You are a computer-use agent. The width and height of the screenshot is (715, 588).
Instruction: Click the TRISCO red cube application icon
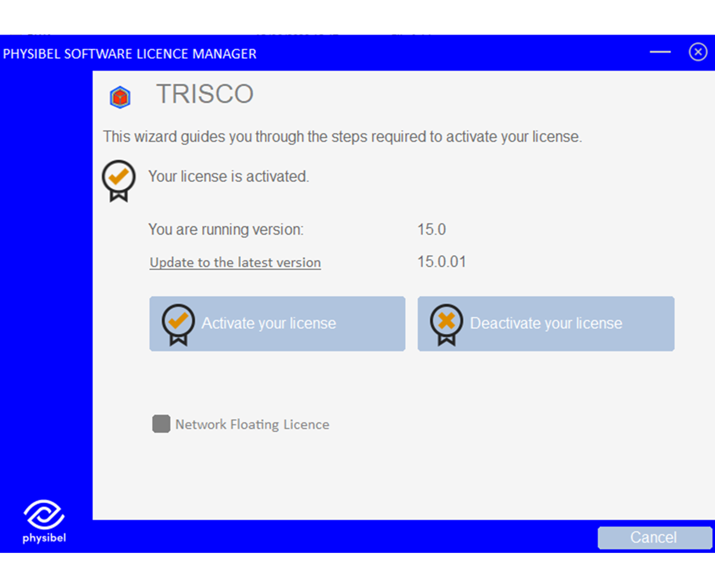(120, 97)
